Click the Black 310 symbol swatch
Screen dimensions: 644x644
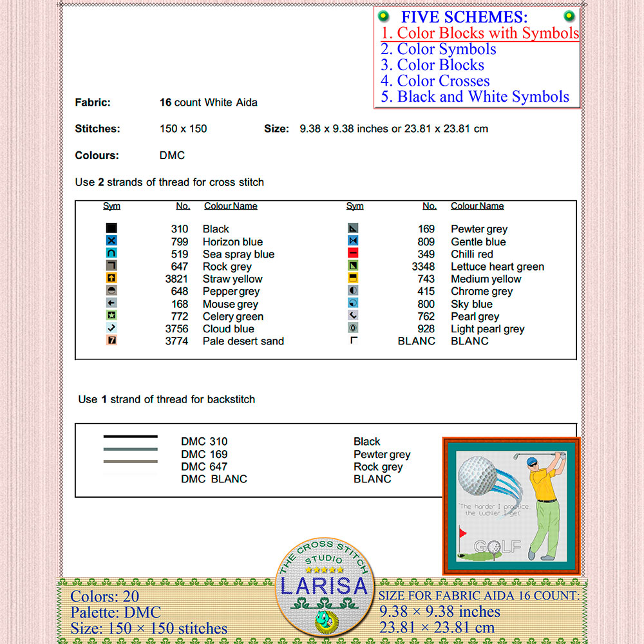[x=111, y=228]
